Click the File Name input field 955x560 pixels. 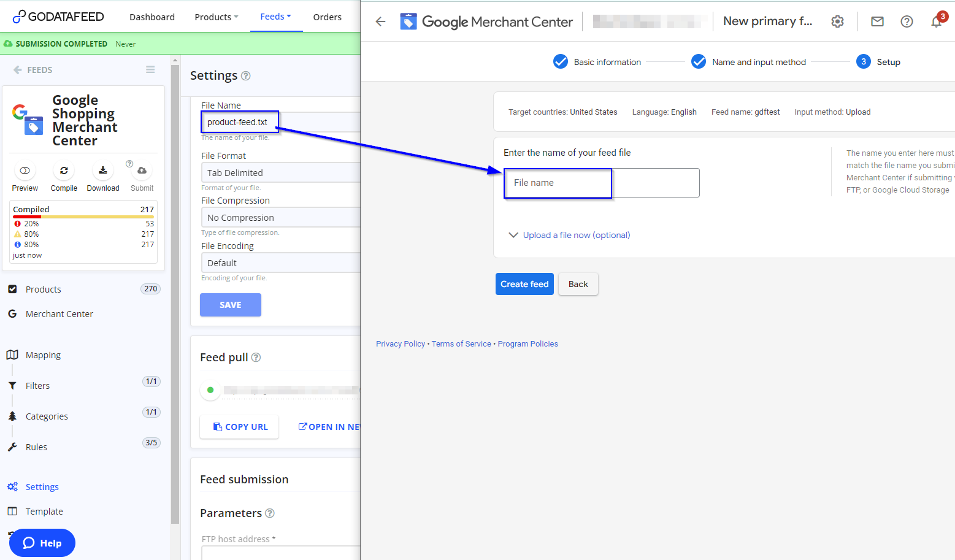coord(280,122)
